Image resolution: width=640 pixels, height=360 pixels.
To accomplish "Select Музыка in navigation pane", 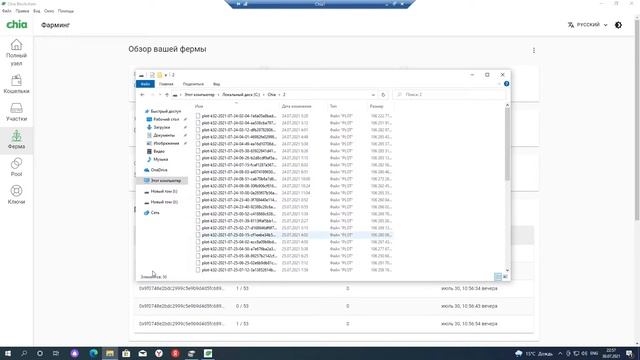I will (160, 159).
